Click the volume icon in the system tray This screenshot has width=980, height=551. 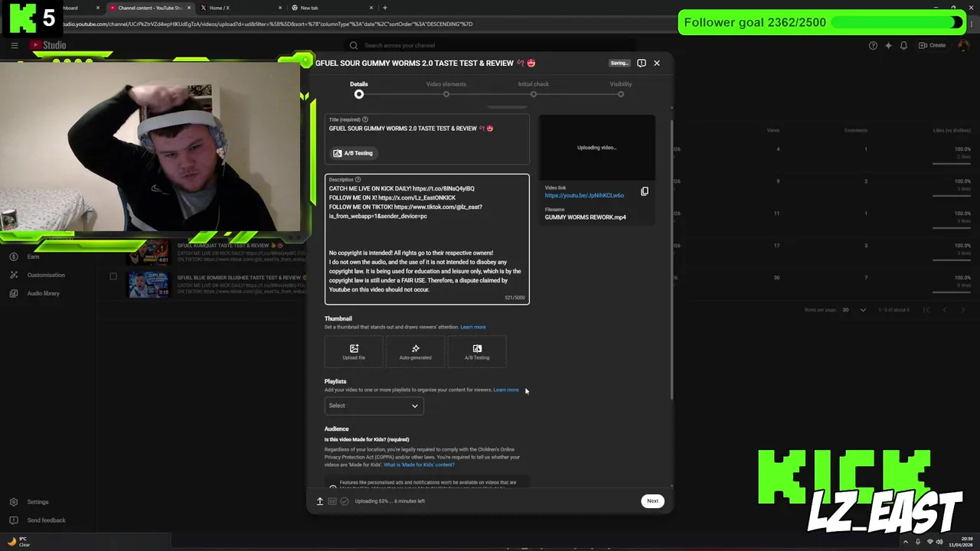click(x=939, y=542)
